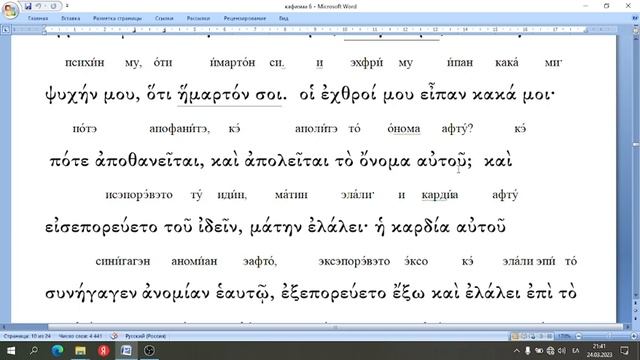This screenshot has width=640, height=360.
Task: Save the document with the floppy icon
Action: pyautogui.click(x=28, y=6)
